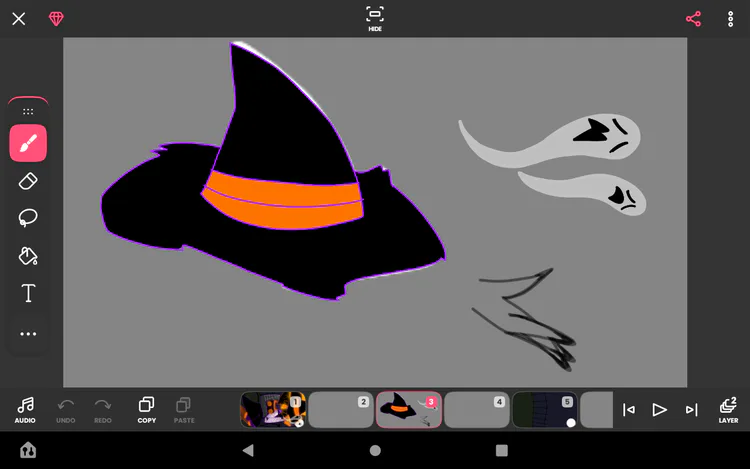Select the Text tool
Screen dimensions: 750x469
[x=28, y=293]
